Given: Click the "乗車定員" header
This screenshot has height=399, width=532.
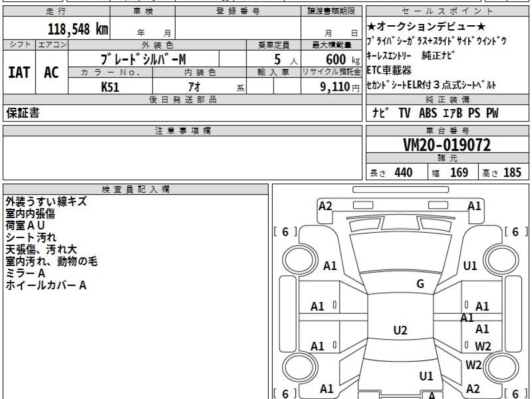Looking at the screenshot, I should [x=274, y=45].
